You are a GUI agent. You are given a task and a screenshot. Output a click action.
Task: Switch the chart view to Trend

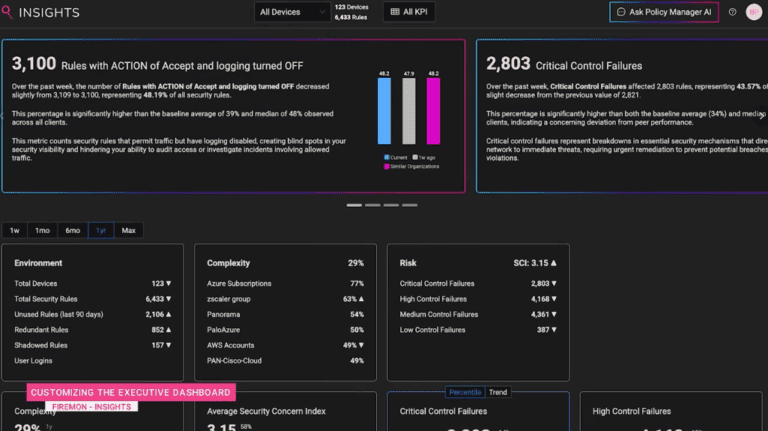coord(497,392)
